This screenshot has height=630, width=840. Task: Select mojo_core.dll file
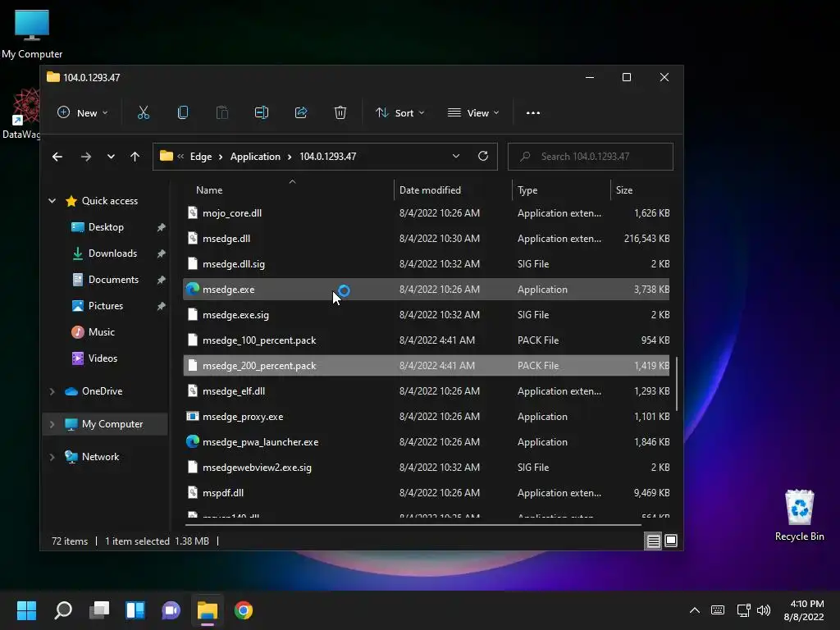click(x=427, y=213)
